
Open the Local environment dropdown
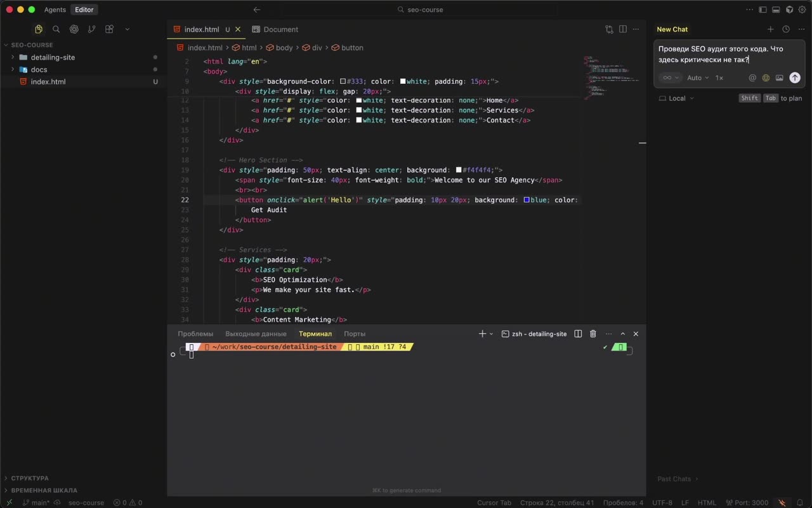pyautogui.click(x=677, y=98)
